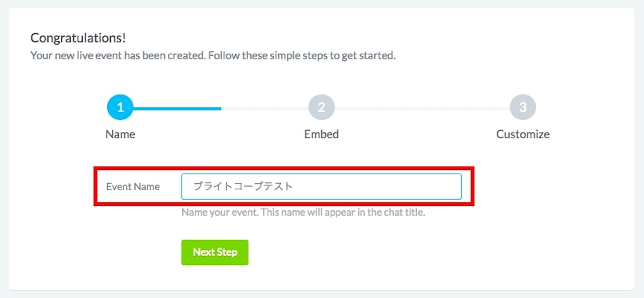Screen dimensions: 644x298
Task: Click the gray progress line before step 3
Action: click(423, 109)
